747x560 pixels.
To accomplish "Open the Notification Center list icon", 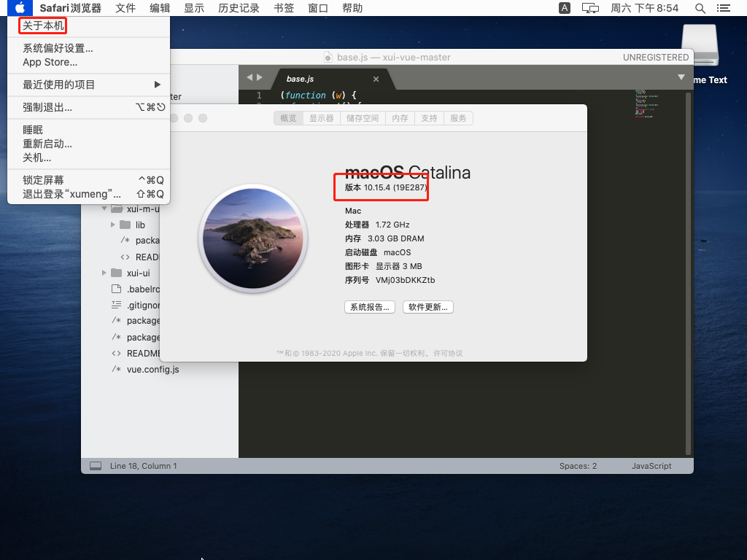I will [x=723, y=8].
